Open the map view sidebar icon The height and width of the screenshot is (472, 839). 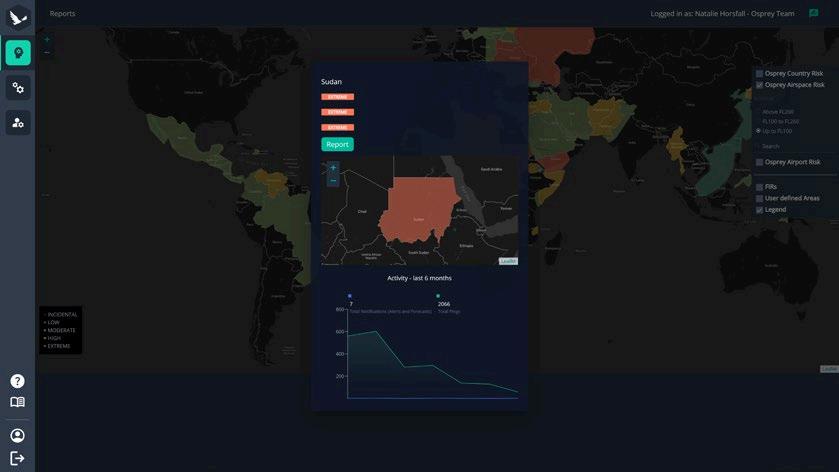[x=18, y=52]
